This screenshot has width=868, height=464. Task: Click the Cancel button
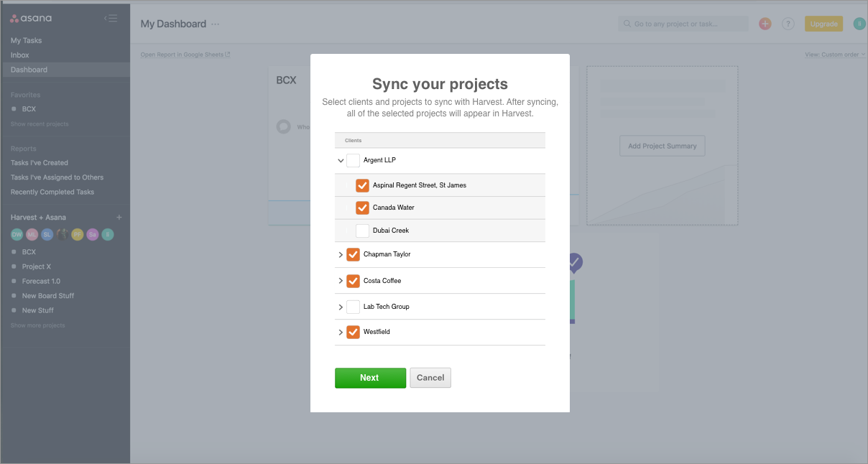coord(430,378)
